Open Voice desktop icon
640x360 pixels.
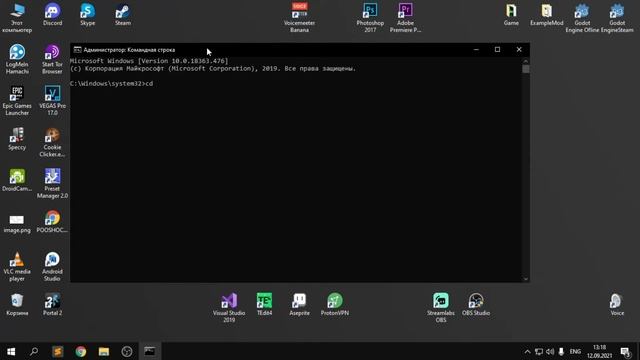(x=617, y=304)
